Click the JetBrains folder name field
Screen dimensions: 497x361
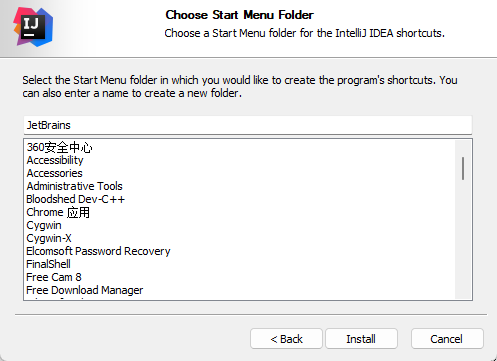pyautogui.click(x=248, y=125)
